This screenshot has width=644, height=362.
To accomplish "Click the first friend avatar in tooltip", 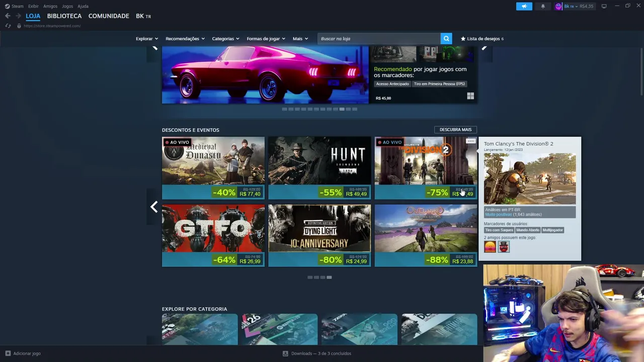I will pos(490,247).
